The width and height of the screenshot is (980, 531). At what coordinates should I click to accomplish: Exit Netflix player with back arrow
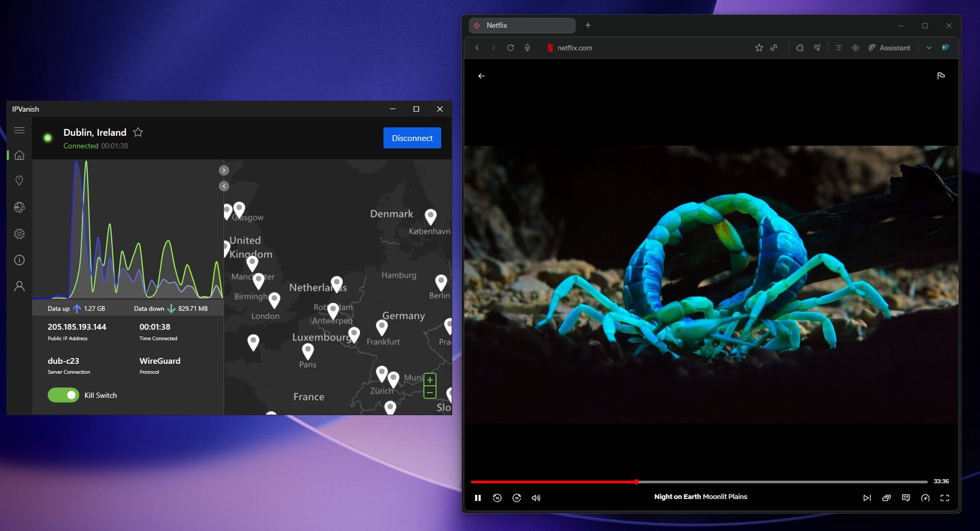(x=482, y=76)
